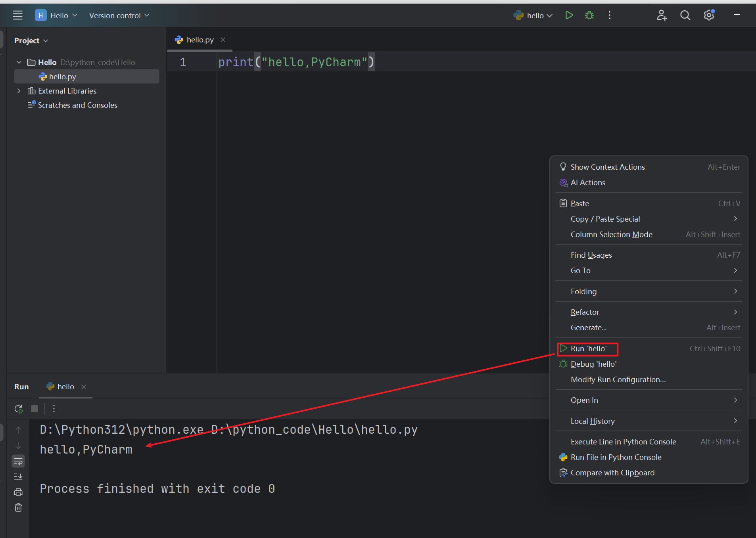Expand the Folding submenu
The height and width of the screenshot is (538, 756).
pos(649,291)
